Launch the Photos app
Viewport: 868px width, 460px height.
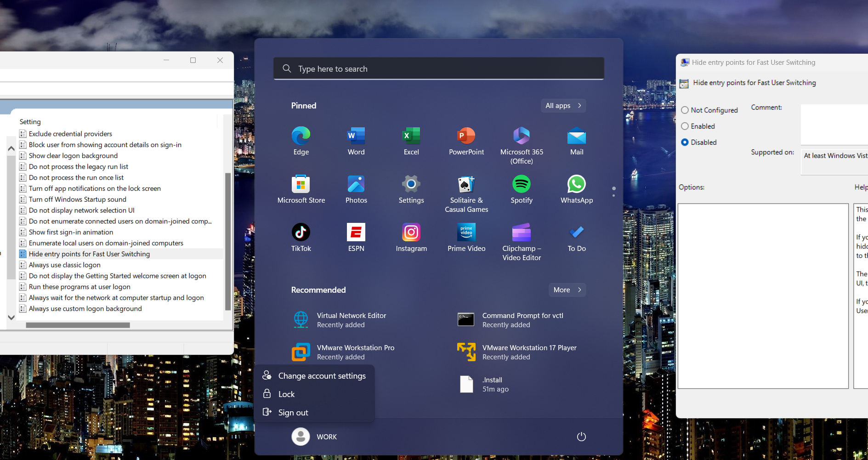(x=356, y=189)
